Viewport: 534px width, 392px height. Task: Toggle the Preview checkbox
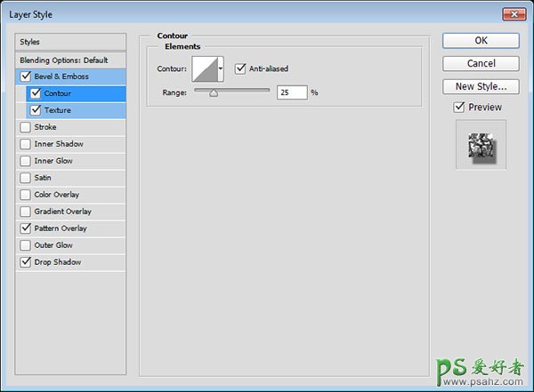[458, 108]
